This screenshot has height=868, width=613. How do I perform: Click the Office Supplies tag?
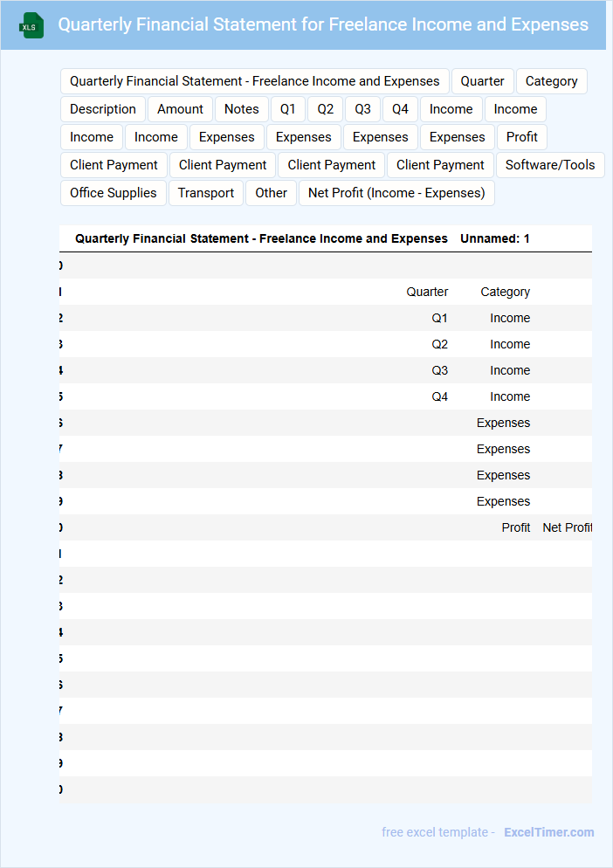114,193
